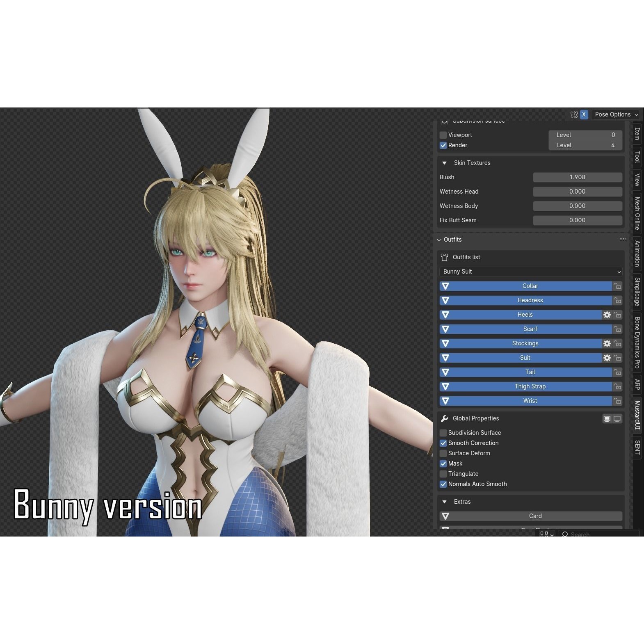Select the MustardUI sidebar tab
The width and height of the screenshot is (644, 644).
[637, 415]
